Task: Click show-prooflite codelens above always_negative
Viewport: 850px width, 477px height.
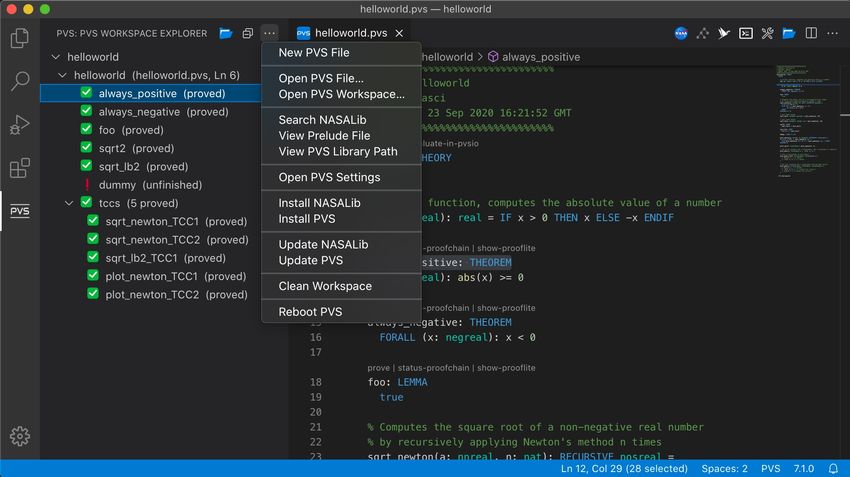Action: click(506, 308)
